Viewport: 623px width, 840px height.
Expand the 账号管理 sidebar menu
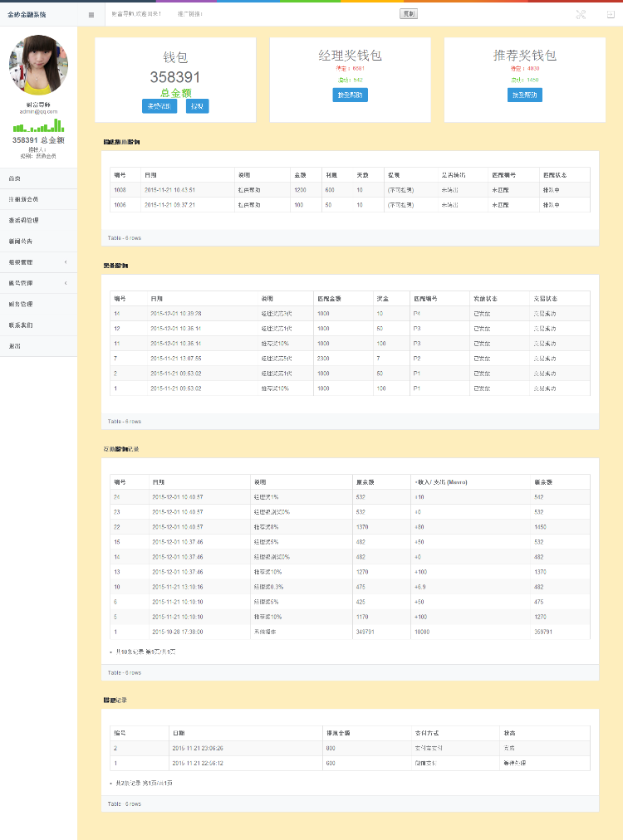[x=38, y=283]
